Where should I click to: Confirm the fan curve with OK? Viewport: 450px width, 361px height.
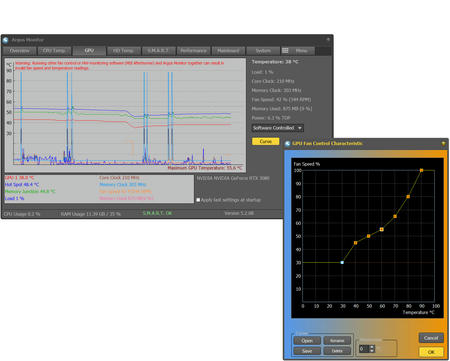click(x=431, y=352)
